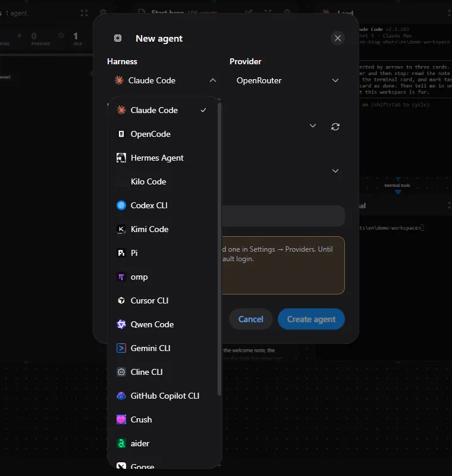Expand the dropdown beside the refresh icon
This screenshot has width=452, height=476.
pos(313,126)
